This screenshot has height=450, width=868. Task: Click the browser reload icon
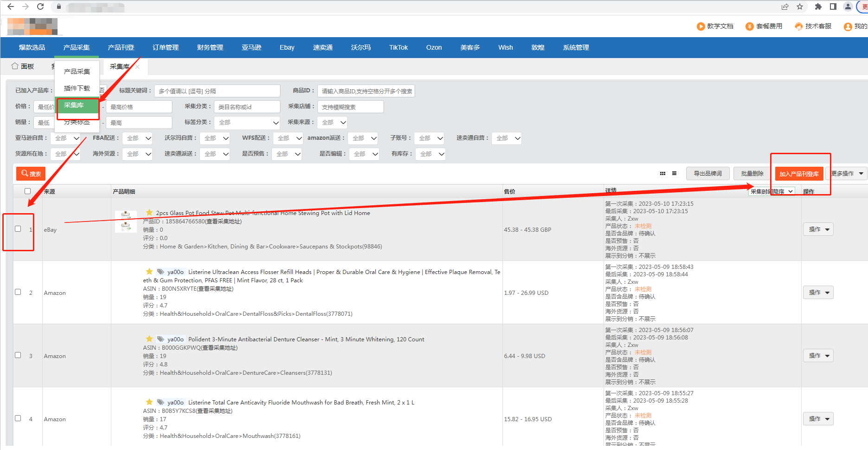click(40, 7)
